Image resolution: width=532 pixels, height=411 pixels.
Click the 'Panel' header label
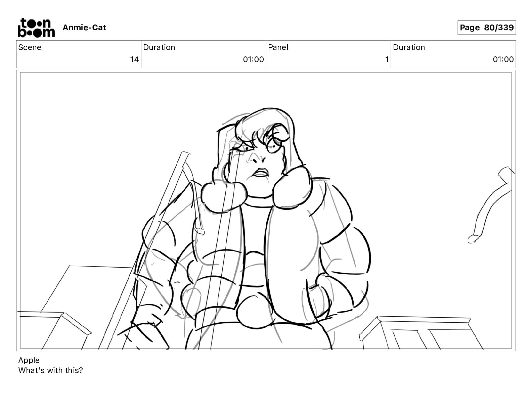pyautogui.click(x=278, y=47)
